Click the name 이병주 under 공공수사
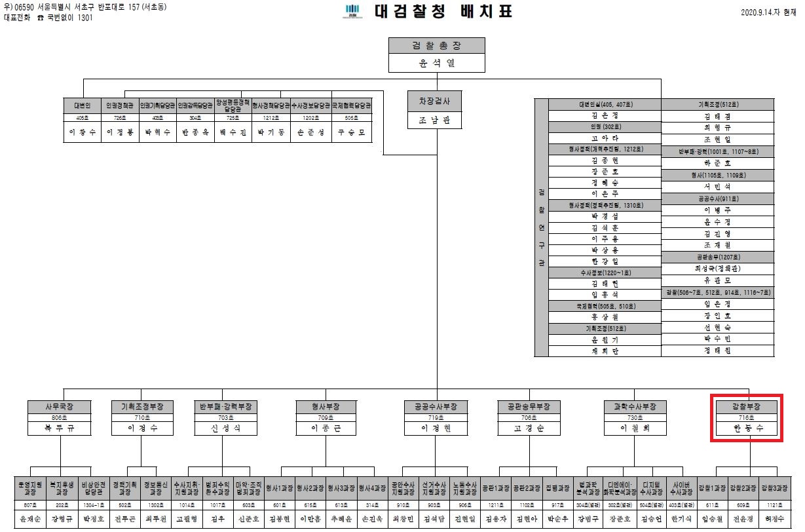Viewport: 805px width, 532px height. tap(717, 210)
